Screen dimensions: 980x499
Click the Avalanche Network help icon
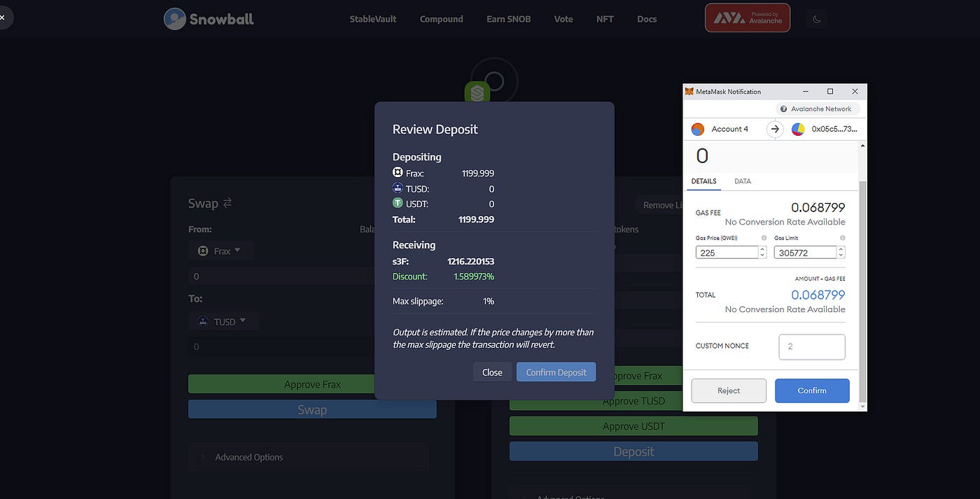coord(784,109)
